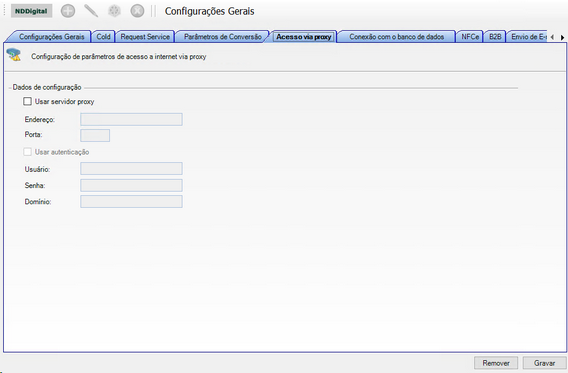Click the proxy configuration description text
The height and width of the screenshot is (373, 568).
click(x=118, y=56)
